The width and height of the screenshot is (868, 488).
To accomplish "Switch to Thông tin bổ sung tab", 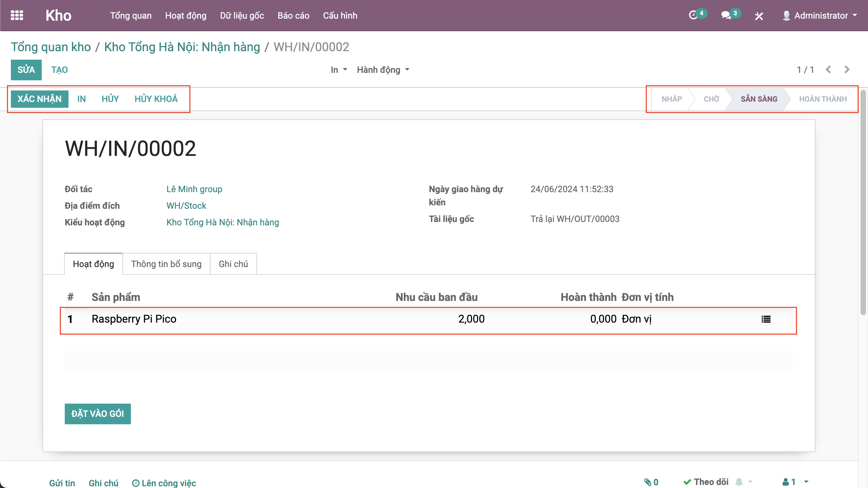I will 166,264.
